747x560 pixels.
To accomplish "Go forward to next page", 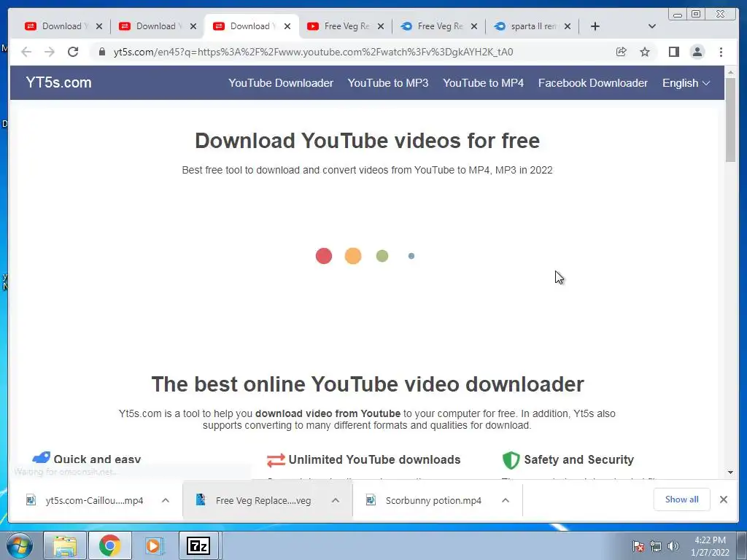I will click(50, 52).
